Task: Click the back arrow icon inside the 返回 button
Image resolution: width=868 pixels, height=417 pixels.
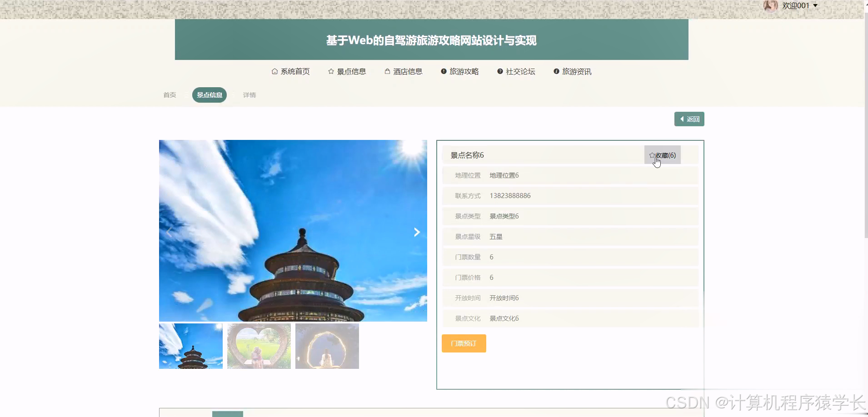Action: (x=681, y=119)
